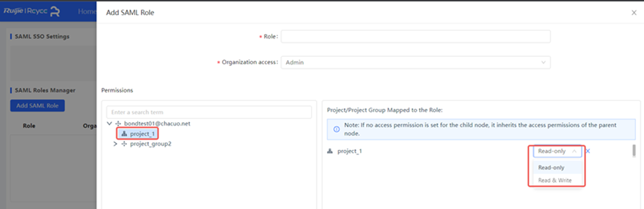Open the Organization access dropdown
Viewport: 644px width, 209px height.
click(x=415, y=62)
